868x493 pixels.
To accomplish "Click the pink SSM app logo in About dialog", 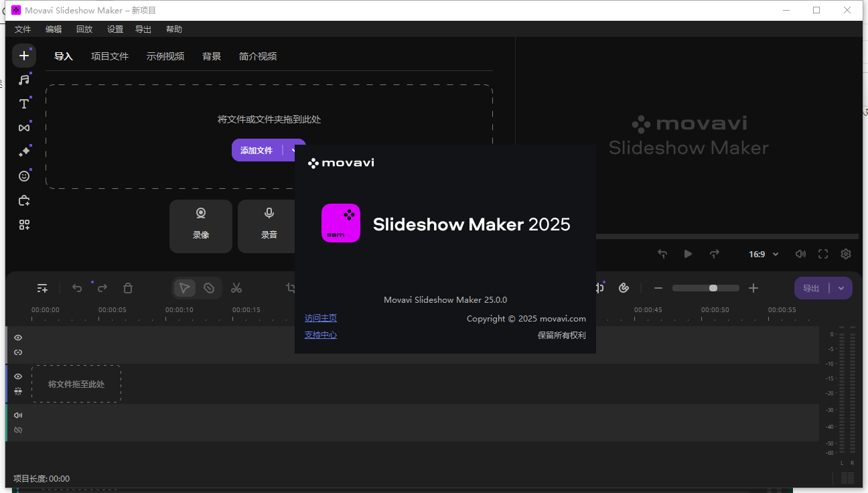I will (341, 223).
